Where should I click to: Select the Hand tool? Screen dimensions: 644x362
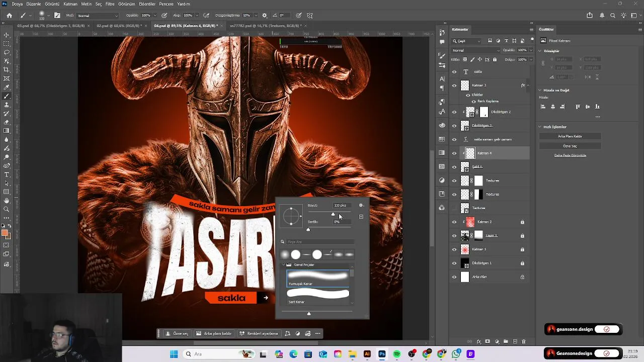pyautogui.click(x=7, y=201)
